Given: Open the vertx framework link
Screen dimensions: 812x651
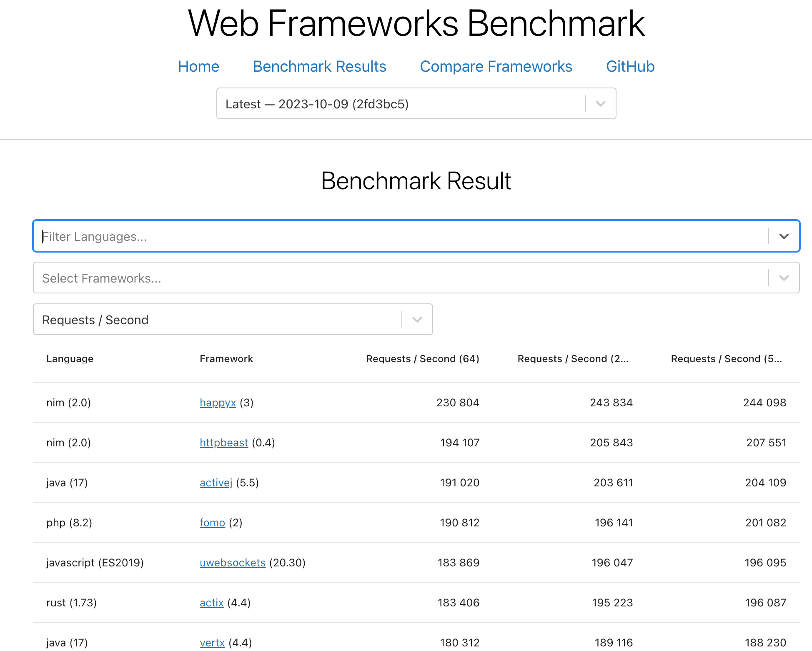Looking at the screenshot, I should pos(212,643).
